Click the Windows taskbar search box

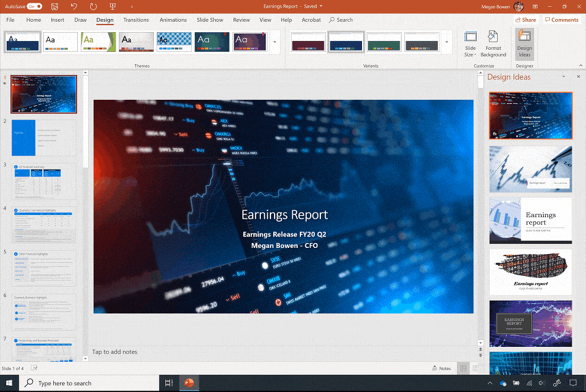pyautogui.click(x=89, y=383)
